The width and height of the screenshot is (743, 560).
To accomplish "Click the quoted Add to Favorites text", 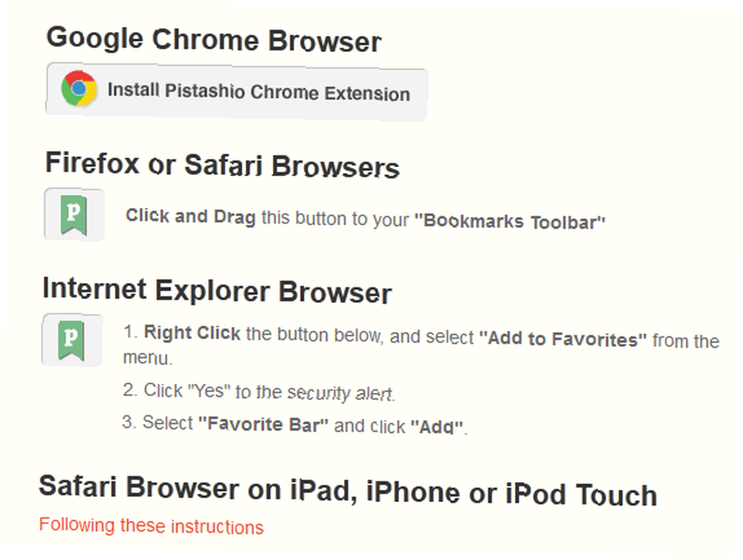I will pos(563,339).
